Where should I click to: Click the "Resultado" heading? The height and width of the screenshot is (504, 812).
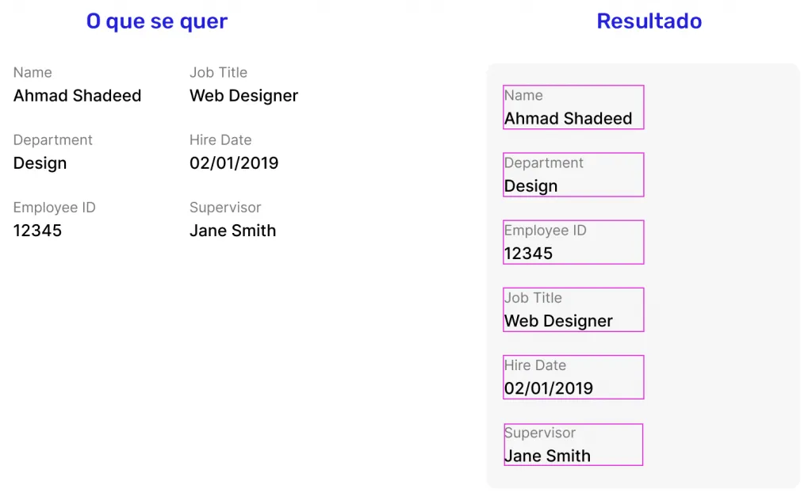[x=649, y=21]
